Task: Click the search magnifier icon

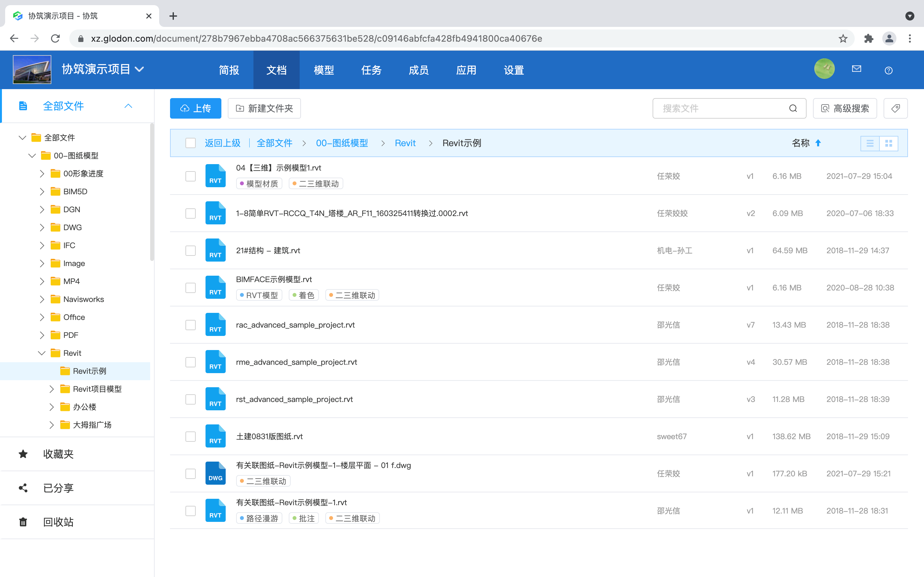Action: point(793,108)
